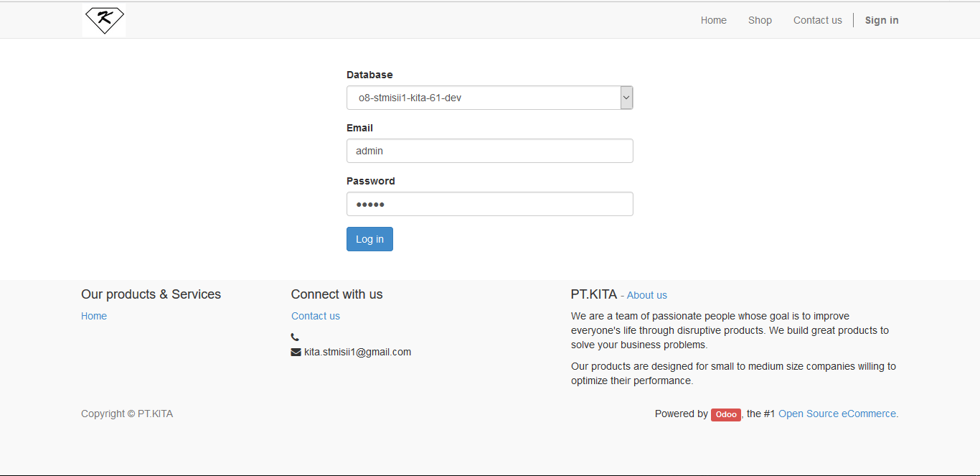Go to Contact us in top navigation
The width and height of the screenshot is (980, 476).
[x=817, y=20]
